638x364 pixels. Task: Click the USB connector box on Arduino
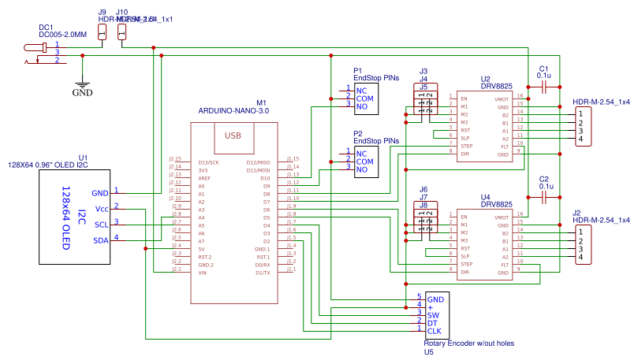pyautogui.click(x=234, y=138)
